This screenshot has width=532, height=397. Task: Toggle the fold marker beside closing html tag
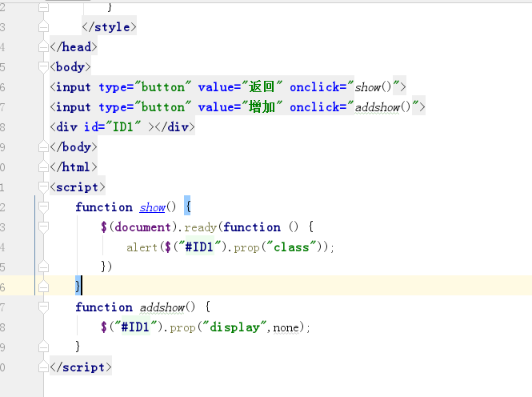[43, 166]
